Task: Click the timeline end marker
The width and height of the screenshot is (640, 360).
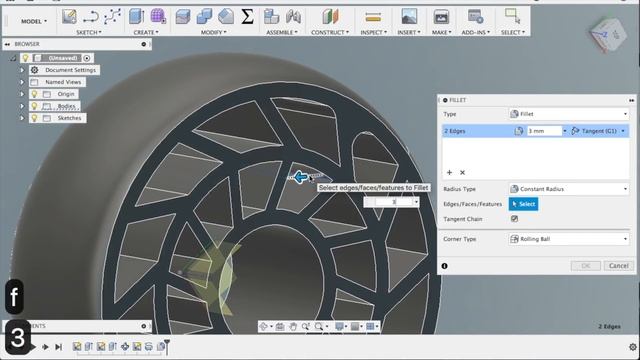Action: [x=167, y=346]
